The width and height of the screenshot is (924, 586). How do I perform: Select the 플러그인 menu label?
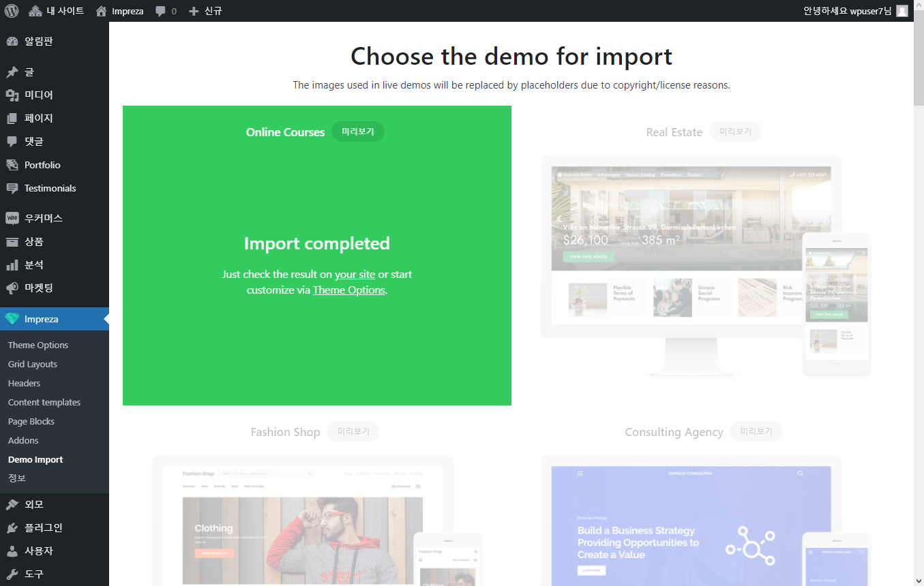[44, 528]
